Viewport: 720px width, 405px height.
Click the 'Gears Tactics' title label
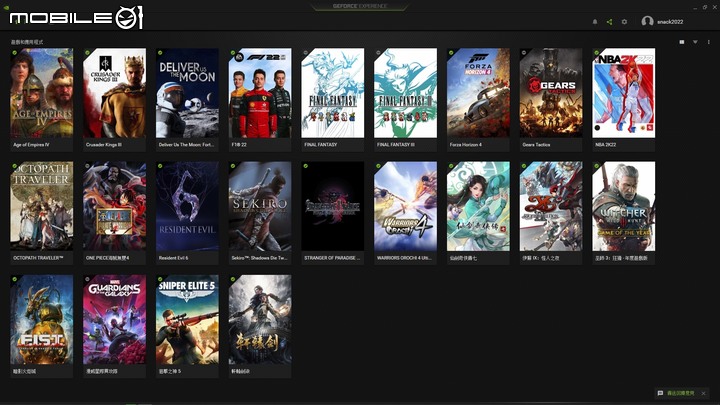(x=536, y=145)
